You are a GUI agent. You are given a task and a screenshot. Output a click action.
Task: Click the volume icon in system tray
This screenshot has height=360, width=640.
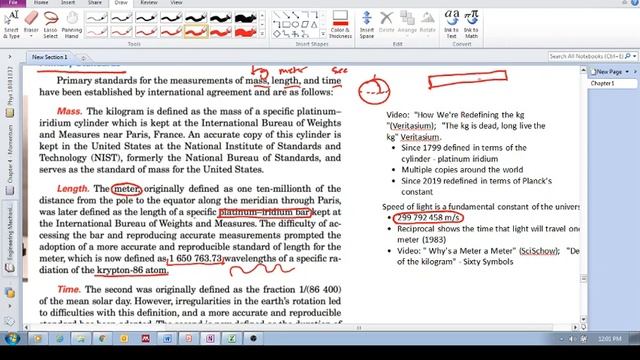(x=572, y=339)
